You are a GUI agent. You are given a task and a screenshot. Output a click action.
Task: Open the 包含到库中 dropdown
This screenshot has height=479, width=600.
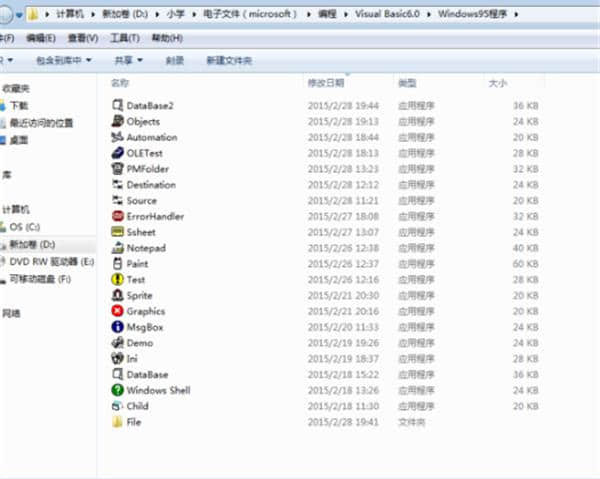[x=62, y=61]
